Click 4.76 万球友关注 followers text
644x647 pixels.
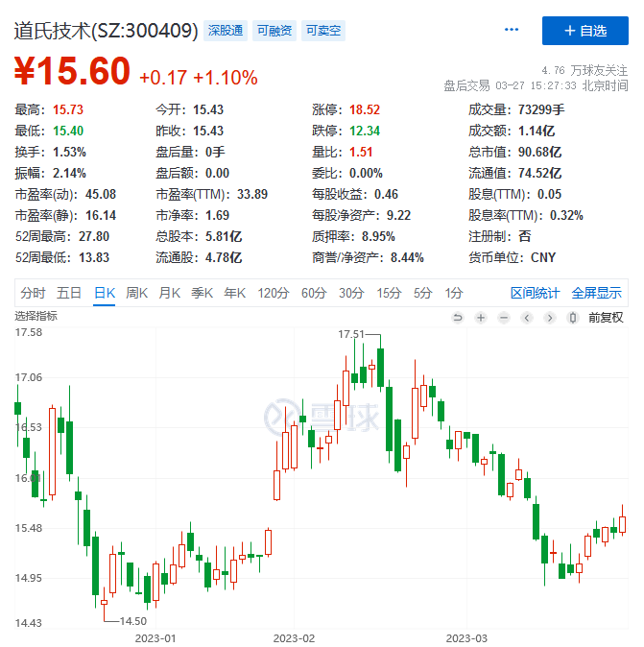pos(584,71)
